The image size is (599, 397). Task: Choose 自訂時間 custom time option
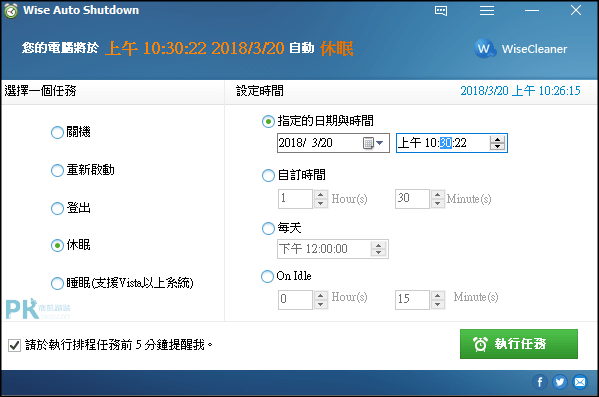(294, 175)
